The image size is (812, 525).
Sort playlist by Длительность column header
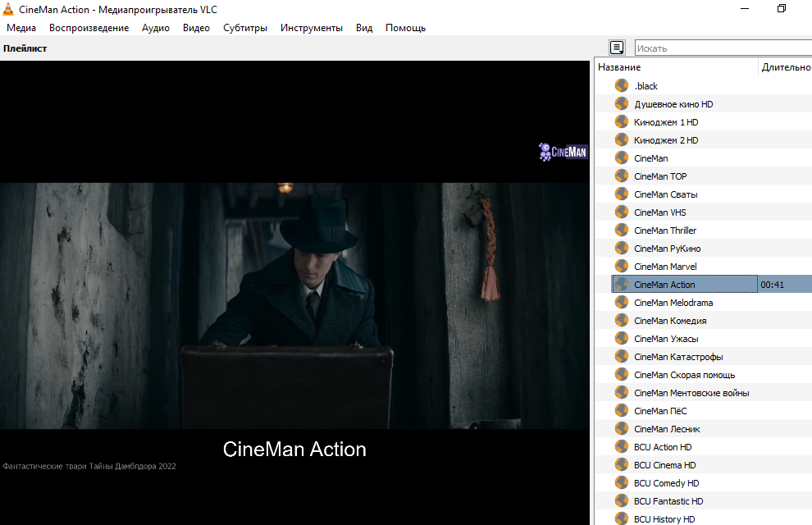(x=786, y=67)
